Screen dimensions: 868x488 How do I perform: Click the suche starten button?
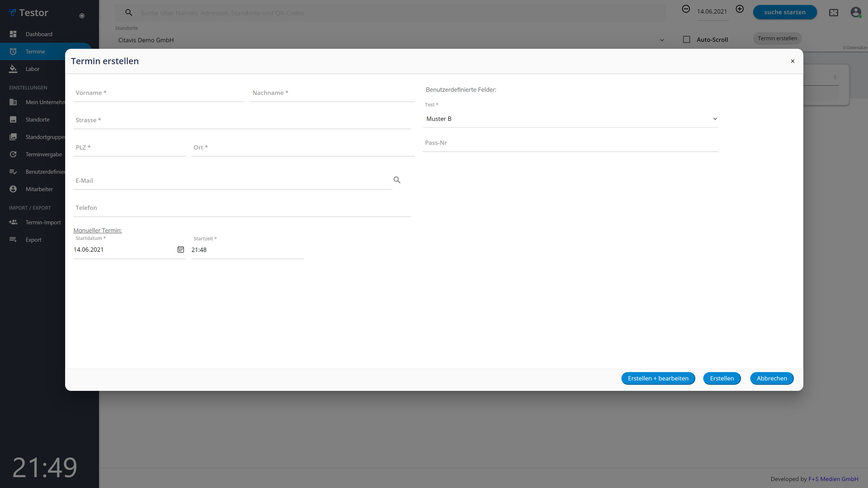tap(785, 12)
